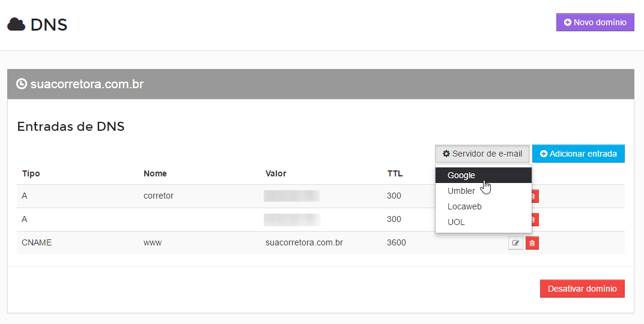644x324 pixels.
Task: Delete the unnamed A record
Action: tap(535, 220)
